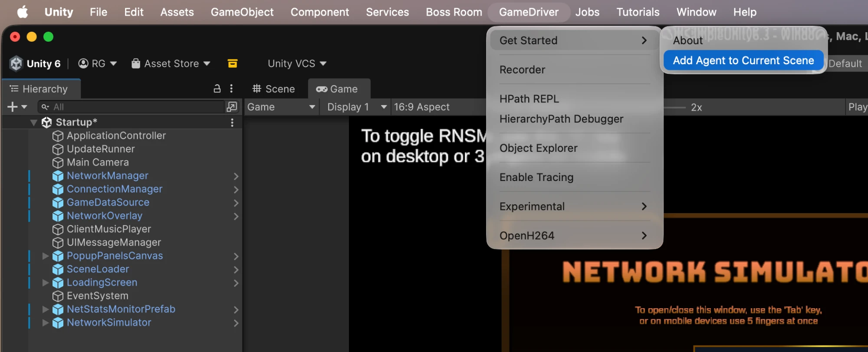Open HierarchyPath Debugger menu item
Screen dimensions: 868x352
574,119
